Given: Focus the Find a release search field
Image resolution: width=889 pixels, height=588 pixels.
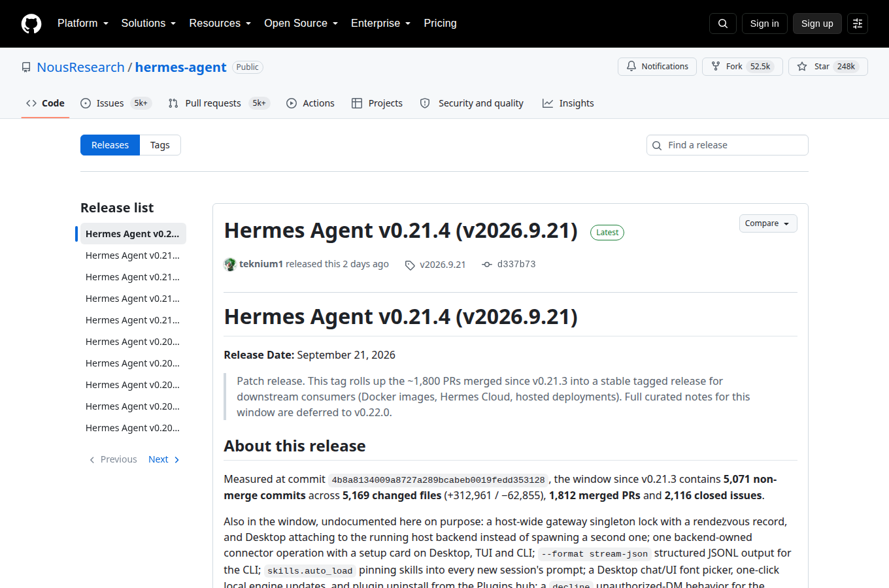Looking at the screenshot, I should (728, 145).
